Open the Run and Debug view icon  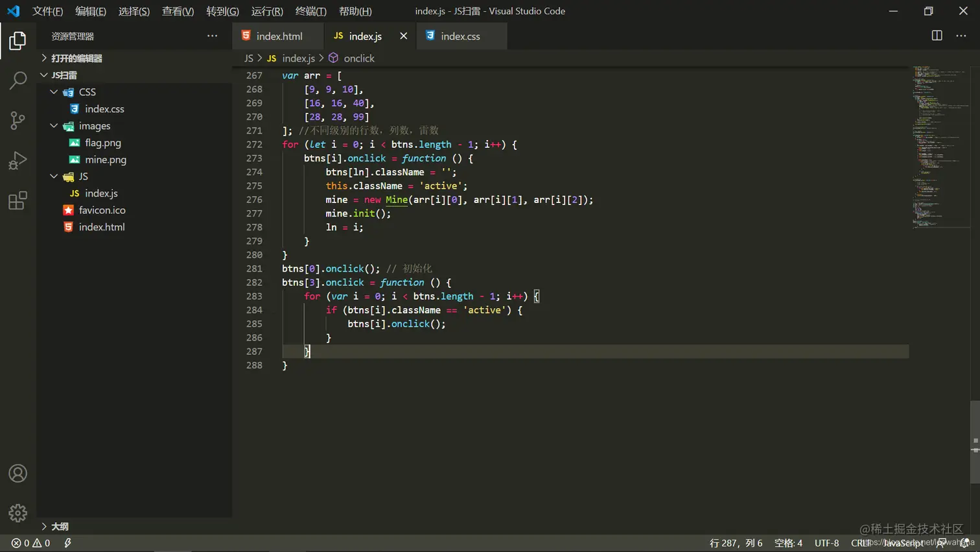pos(17,160)
